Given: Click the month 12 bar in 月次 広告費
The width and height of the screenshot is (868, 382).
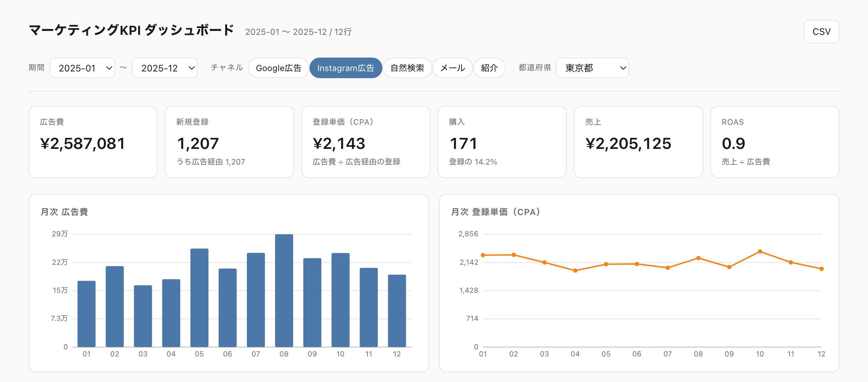Looking at the screenshot, I should click(x=397, y=311).
